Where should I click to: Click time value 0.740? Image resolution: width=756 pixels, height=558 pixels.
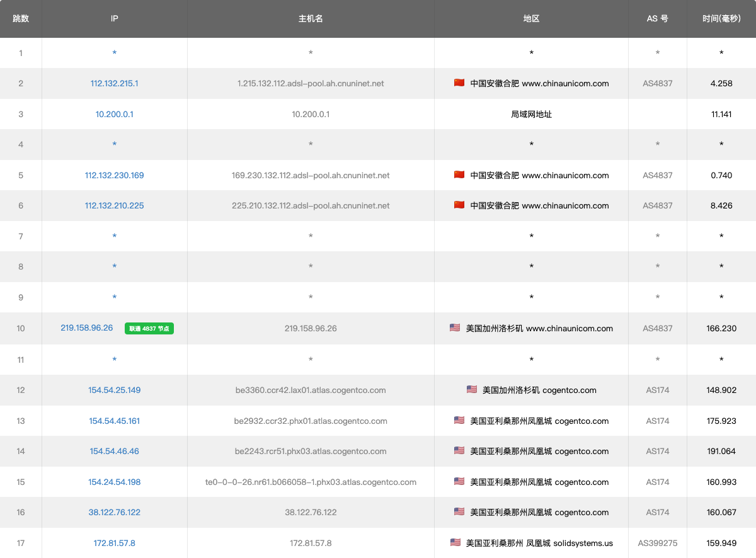tap(721, 175)
